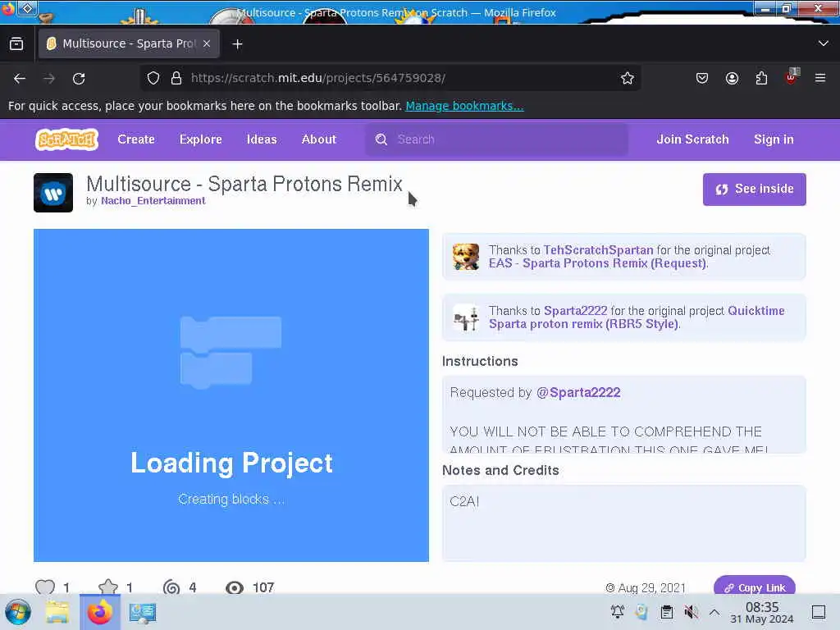Open a new tab with plus button
This screenshot has height=630, width=840.
coord(237,44)
